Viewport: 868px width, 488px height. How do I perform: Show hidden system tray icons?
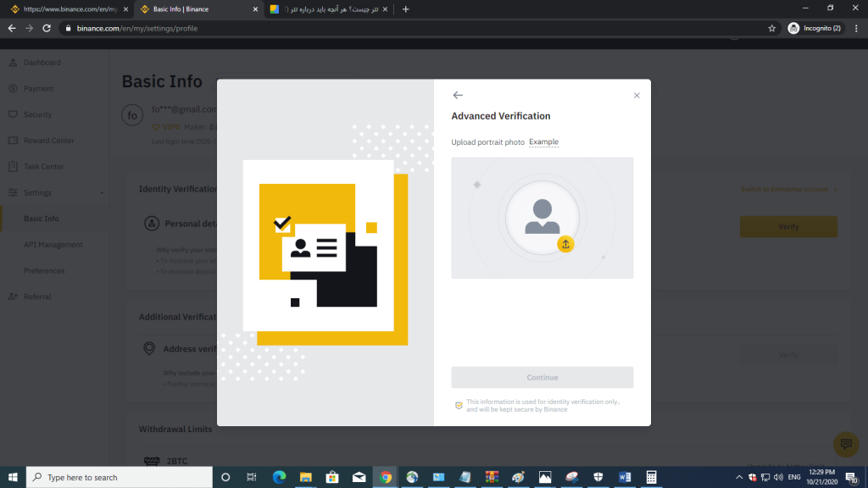pyautogui.click(x=738, y=477)
